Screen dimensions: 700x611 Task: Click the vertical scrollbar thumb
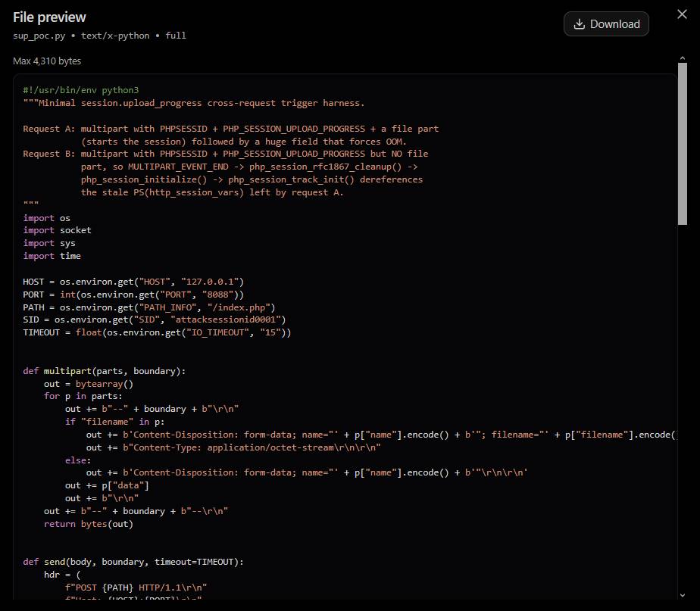682,144
